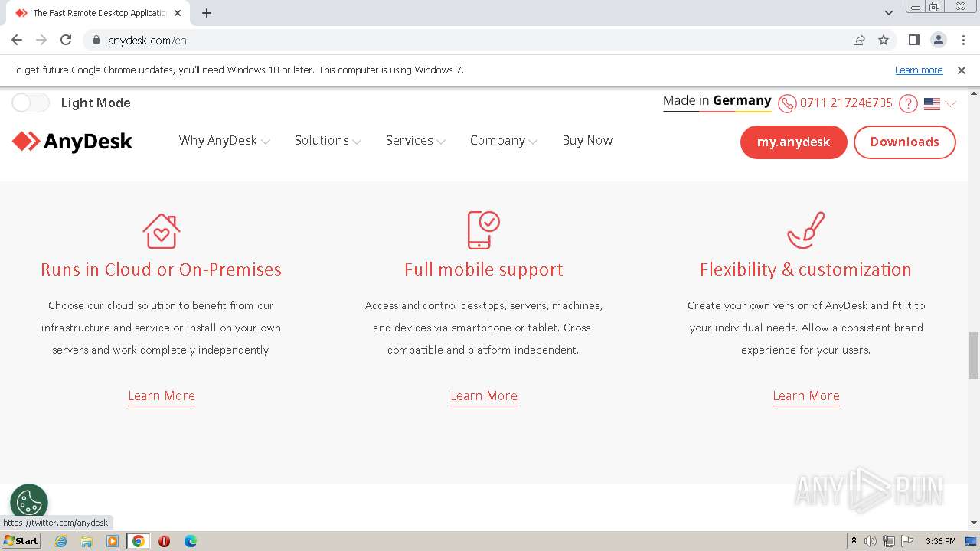Open the Windows Start menu

click(21, 541)
